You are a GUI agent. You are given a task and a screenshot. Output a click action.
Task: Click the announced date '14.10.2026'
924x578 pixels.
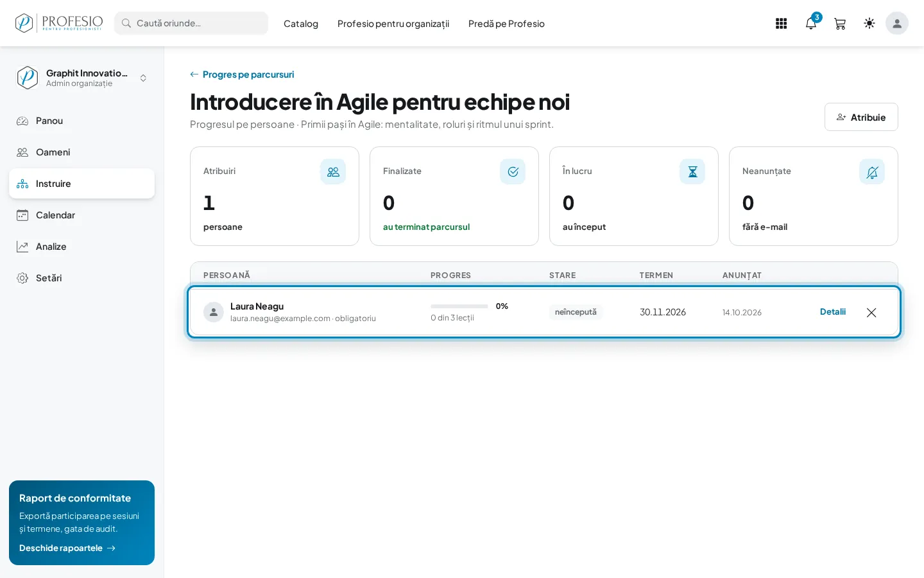tap(742, 313)
